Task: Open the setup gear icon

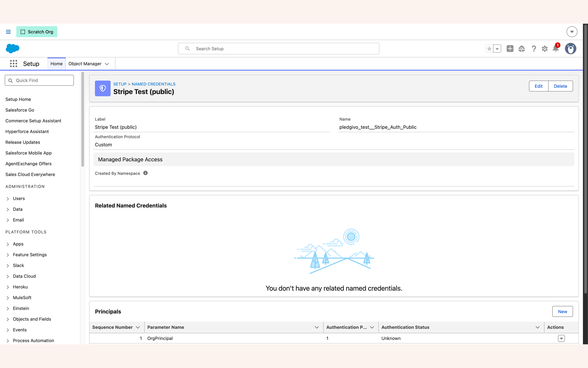Action: (x=545, y=49)
